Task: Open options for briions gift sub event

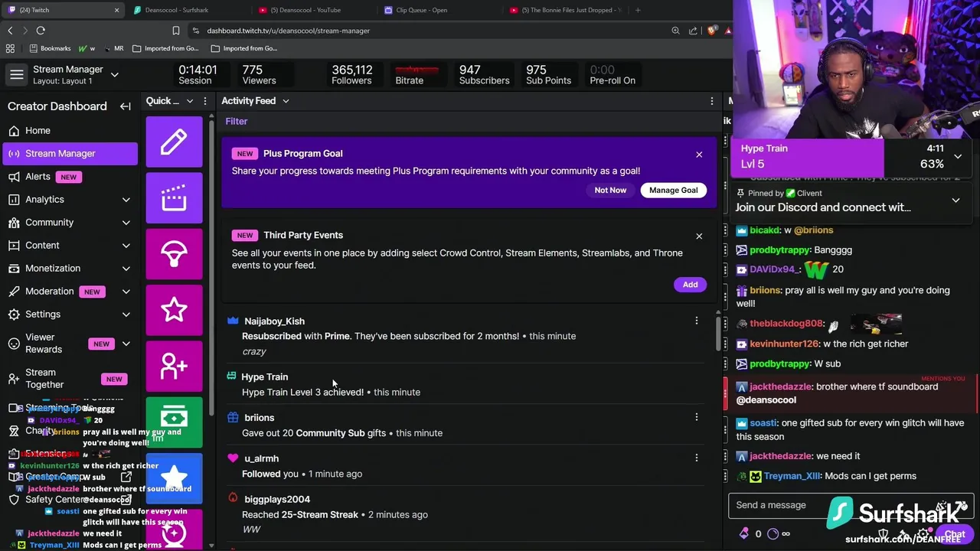Action: coord(696,417)
